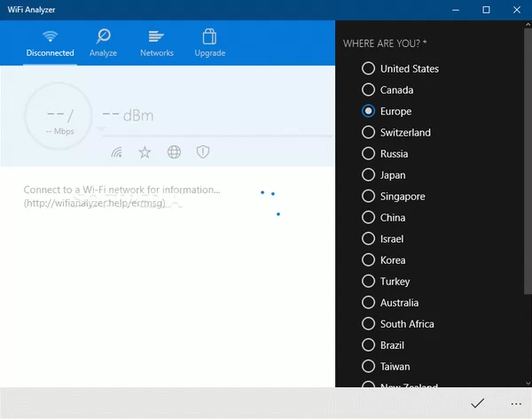Select United States radio button
Image resolution: width=532 pixels, height=419 pixels.
(x=369, y=68)
